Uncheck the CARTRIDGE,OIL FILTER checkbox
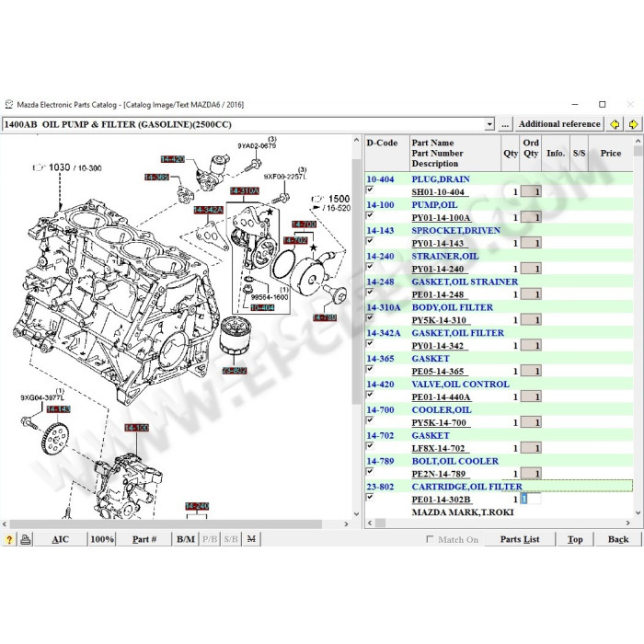 pyautogui.click(x=370, y=497)
